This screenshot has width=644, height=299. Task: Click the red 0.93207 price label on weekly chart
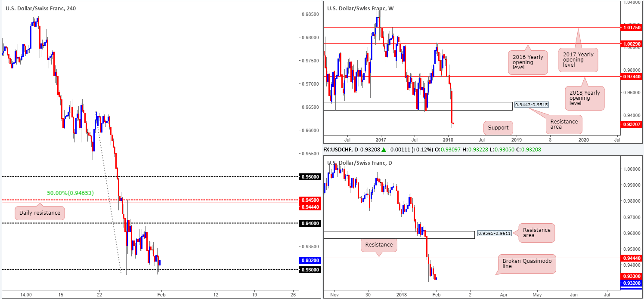(632, 124)
